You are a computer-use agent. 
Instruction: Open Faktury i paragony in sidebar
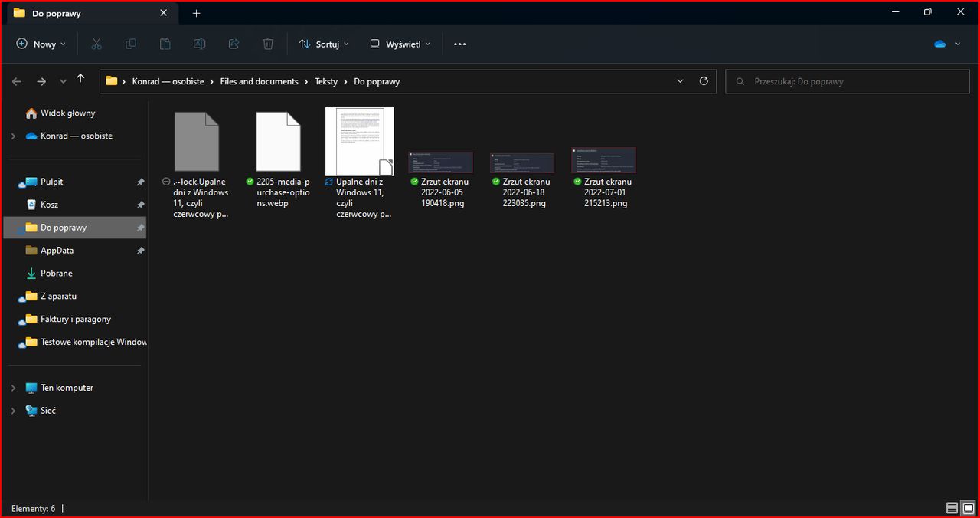coord(76,319)
